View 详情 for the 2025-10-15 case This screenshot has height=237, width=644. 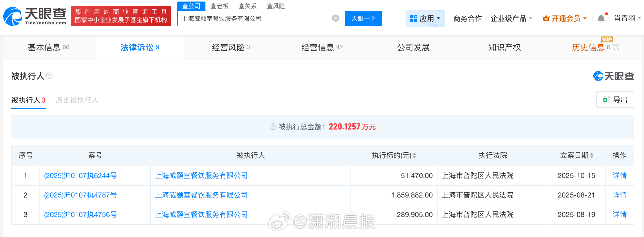click(x=619, y=176)
